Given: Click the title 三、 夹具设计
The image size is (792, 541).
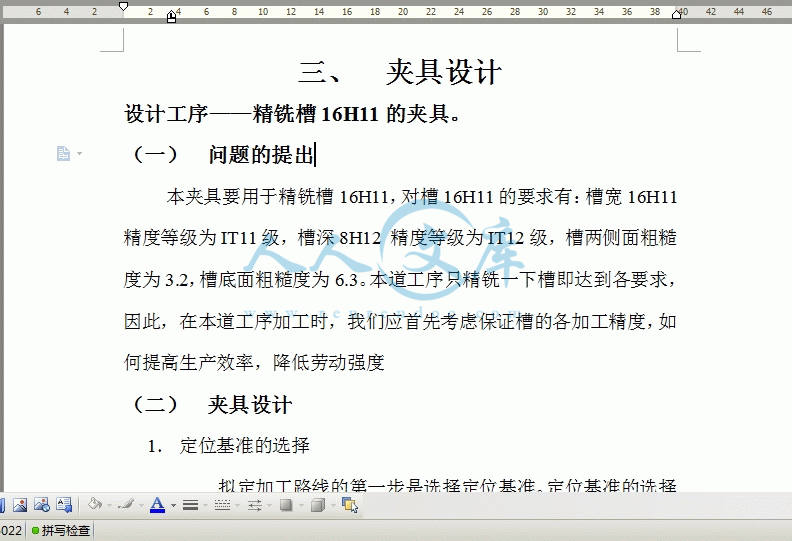Looking at the screenshot, I should [x=400, y=71].
